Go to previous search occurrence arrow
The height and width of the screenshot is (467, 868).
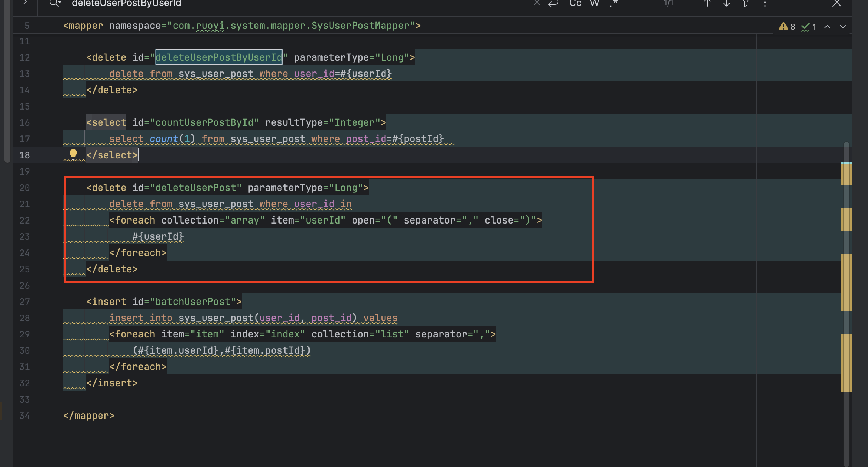(707, 3)
